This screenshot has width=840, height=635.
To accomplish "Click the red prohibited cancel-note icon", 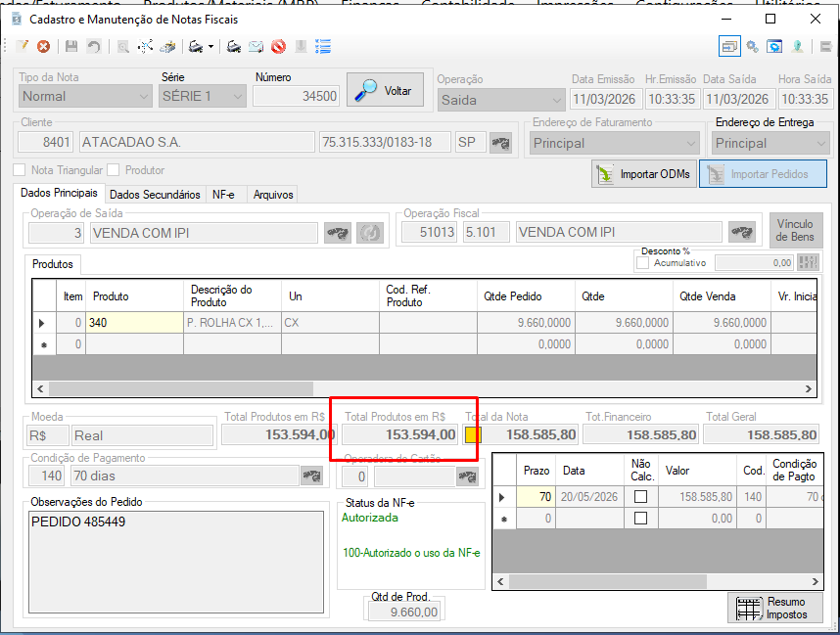I will click(x=278, y=47).
